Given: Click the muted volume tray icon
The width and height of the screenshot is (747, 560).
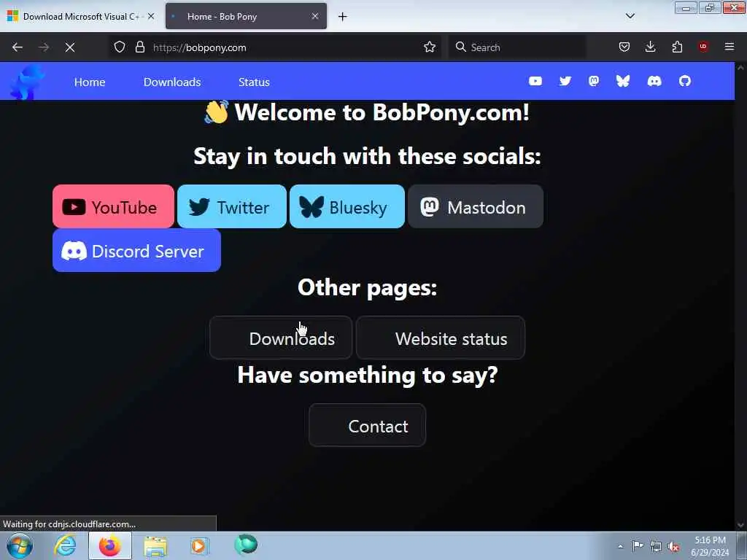Looking at the screenshot, I should pos(673,547).
